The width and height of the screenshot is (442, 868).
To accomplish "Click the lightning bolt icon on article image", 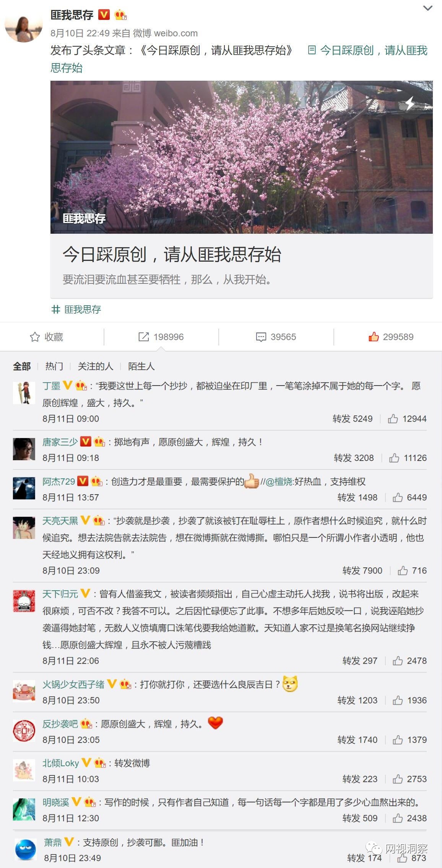I will pyautogui.click(x=409, y=103).
